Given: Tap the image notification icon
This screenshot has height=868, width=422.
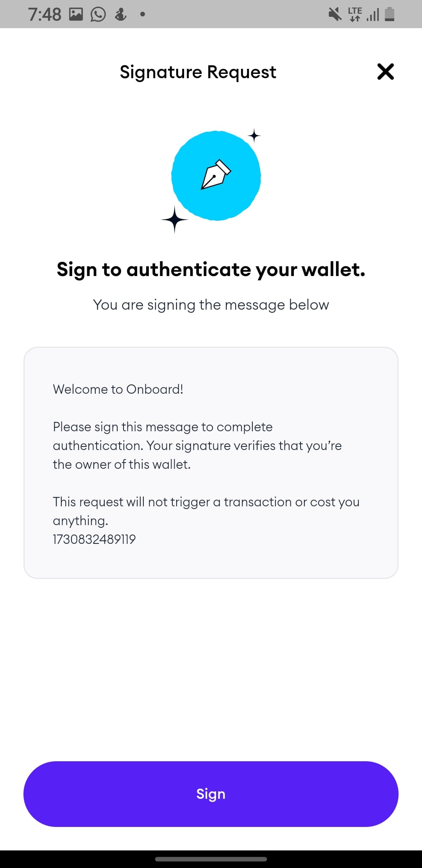Looking at the screenshot, I should (76, 14).
